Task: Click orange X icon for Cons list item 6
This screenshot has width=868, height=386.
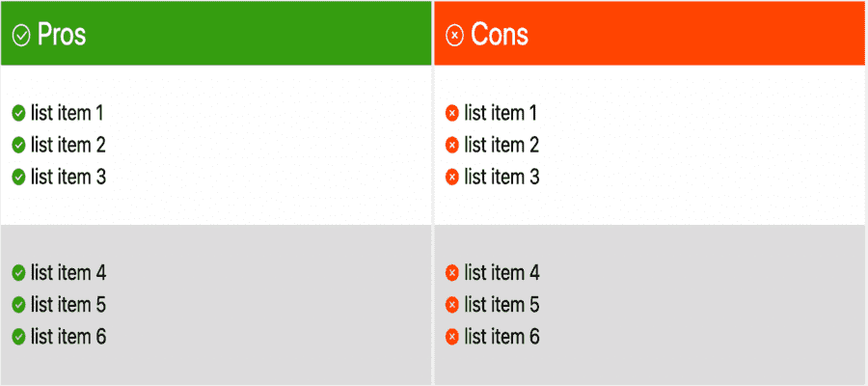Action: pos(452,337)
